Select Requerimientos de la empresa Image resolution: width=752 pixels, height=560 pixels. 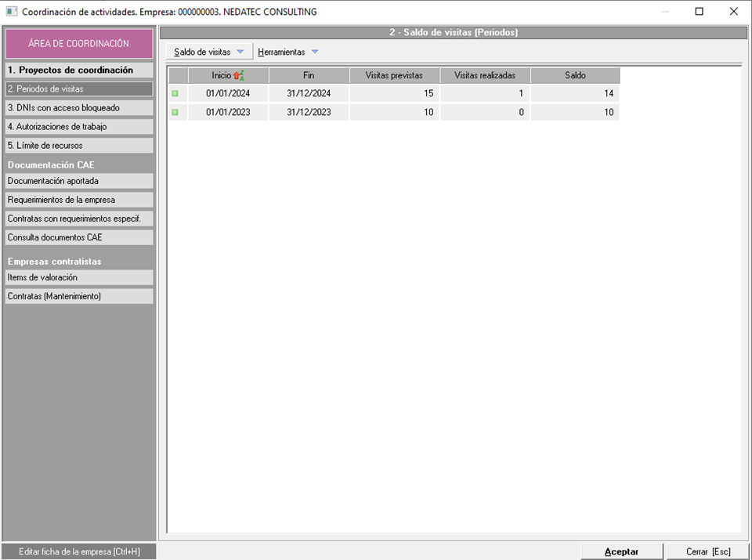click(x=78, y=200)
